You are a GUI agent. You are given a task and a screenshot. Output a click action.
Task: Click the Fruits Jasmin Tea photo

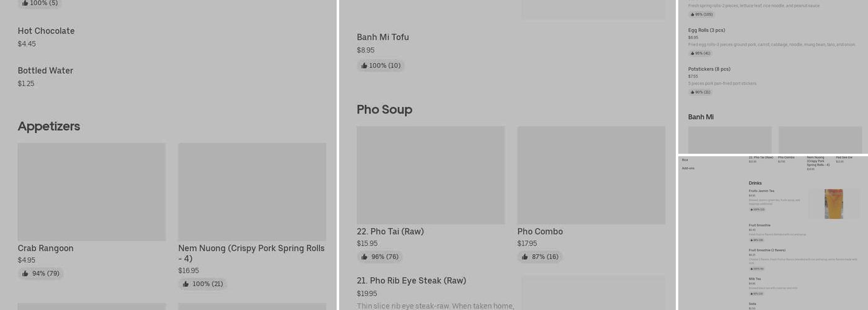[x=833, y=204]
